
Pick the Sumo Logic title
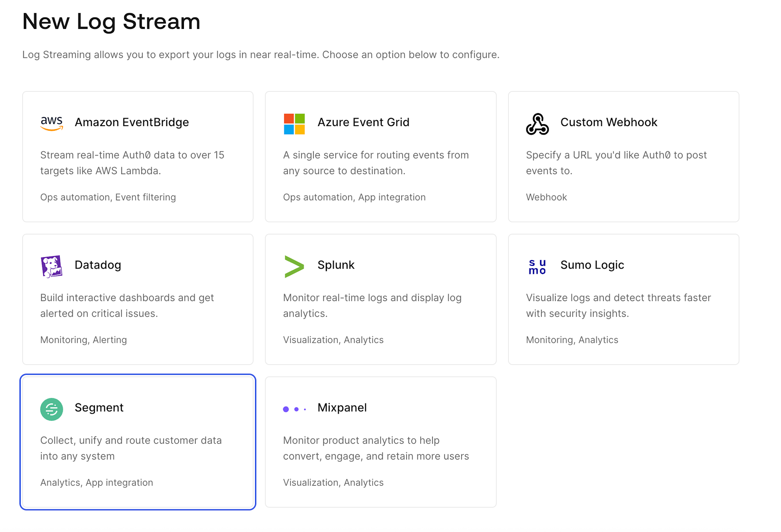pos(592,265)
